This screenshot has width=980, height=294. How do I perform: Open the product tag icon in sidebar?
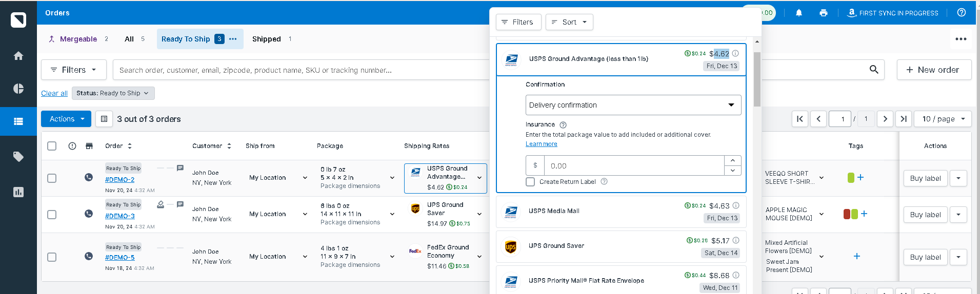click(x=18, y=157)
